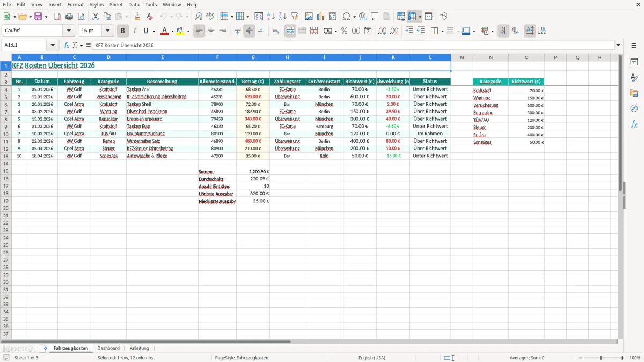Toggle Italic formatting
This screenshot has width=644, height=362.
coord(135,31)
